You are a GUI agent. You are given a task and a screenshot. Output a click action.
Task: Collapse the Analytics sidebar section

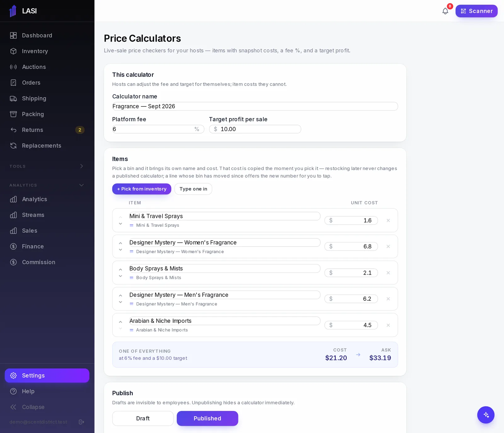tap(47, 185)
